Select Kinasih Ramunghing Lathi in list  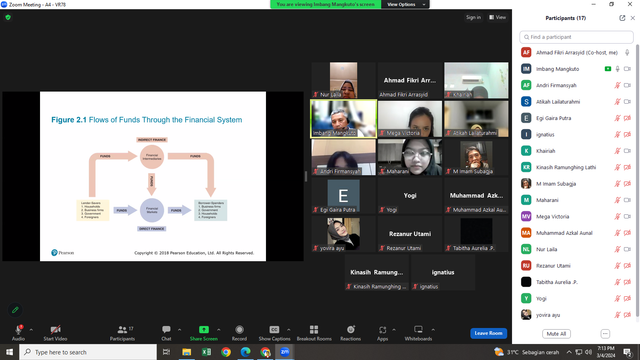[576, 167]
